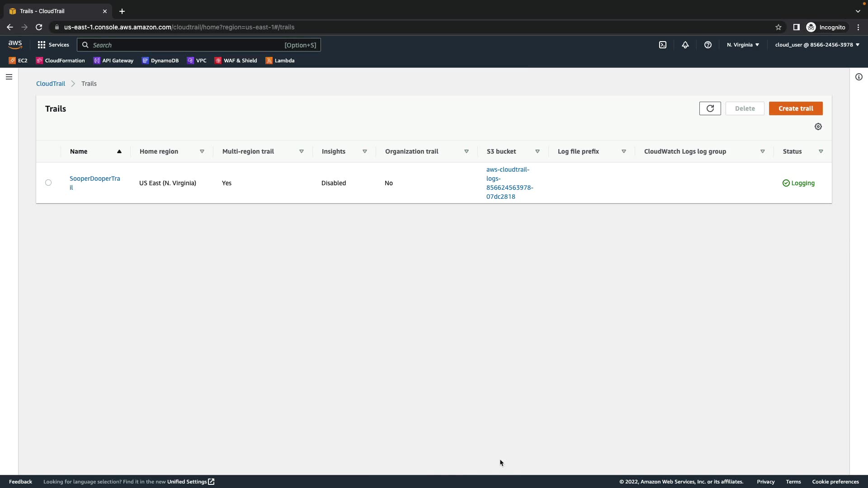The height and width of the screenshot is (488, 868).
Task: Sort by Home region column arrow
Action: tap(202, 151)
